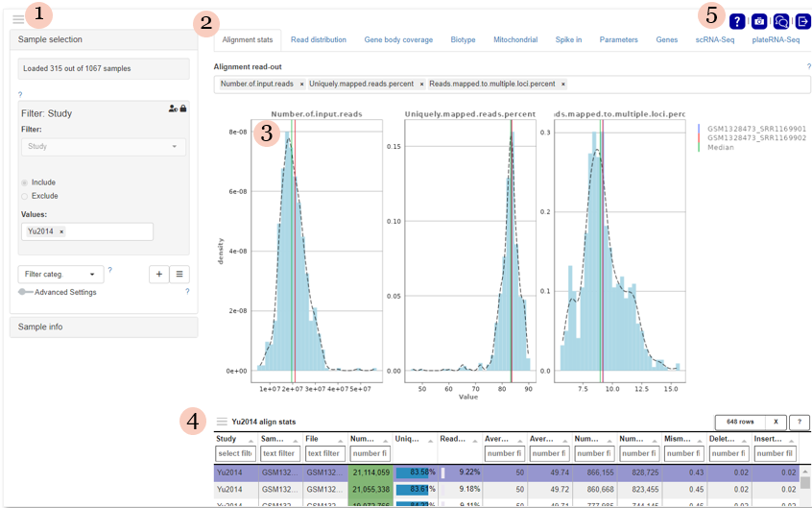Add a new filter with plus button
This screenshot has width=812, height=508.
(x=158, y=275)
